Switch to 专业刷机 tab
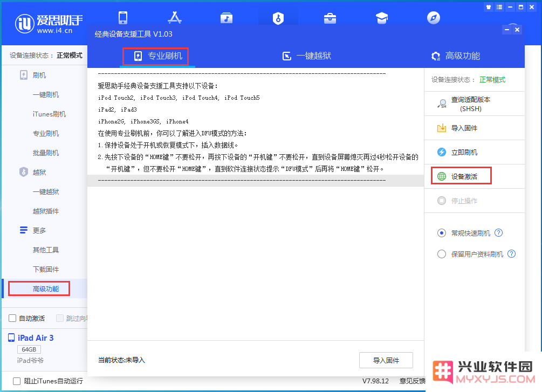This screenshot has height=392, width=542. pos(157,56)
